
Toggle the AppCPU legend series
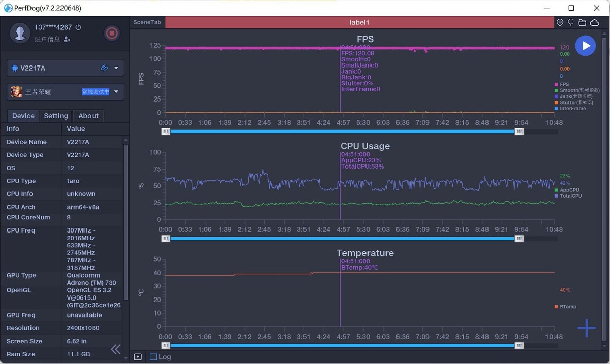coord(569,190)
